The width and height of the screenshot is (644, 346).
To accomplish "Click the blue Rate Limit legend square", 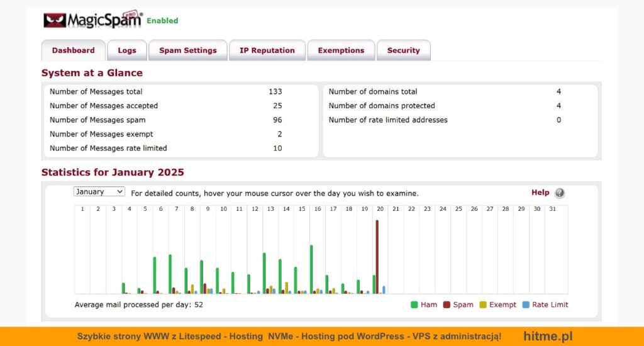I will click(526, 304).
